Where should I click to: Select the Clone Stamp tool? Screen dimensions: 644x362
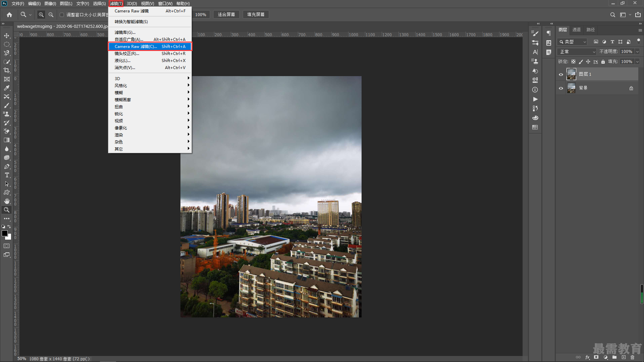[7, 114]
